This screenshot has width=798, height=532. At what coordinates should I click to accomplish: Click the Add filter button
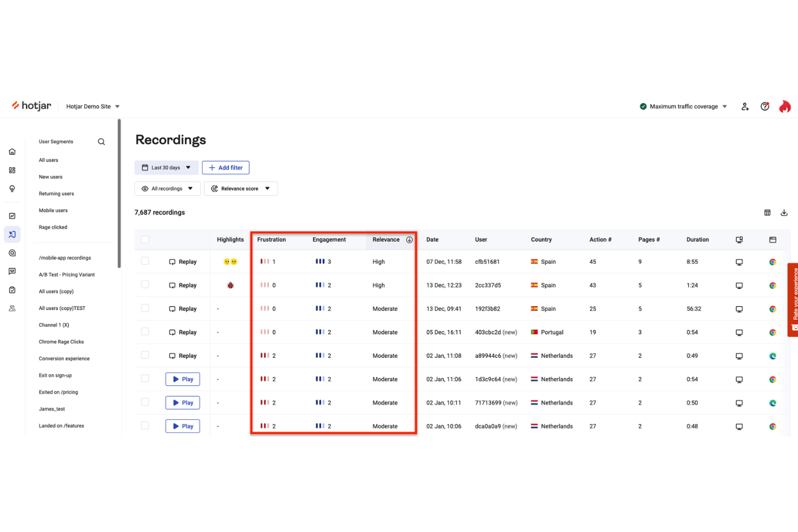tap(225, 168)
